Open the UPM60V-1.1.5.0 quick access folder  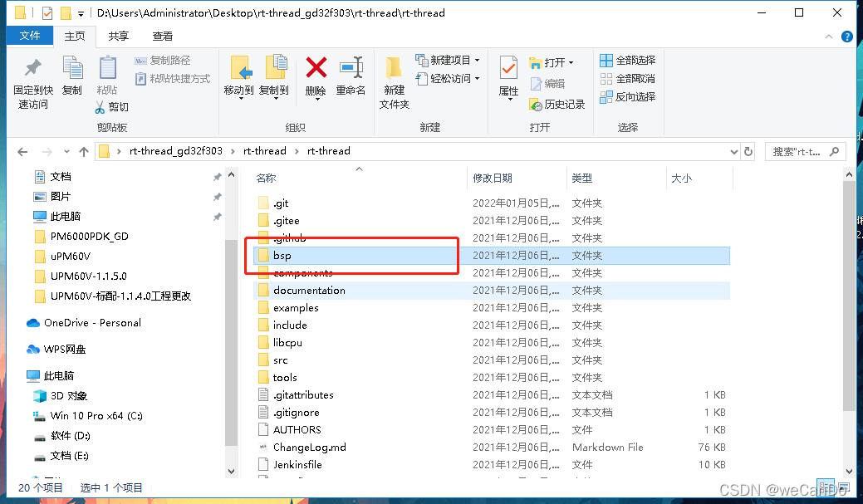[x=80, y=276]
